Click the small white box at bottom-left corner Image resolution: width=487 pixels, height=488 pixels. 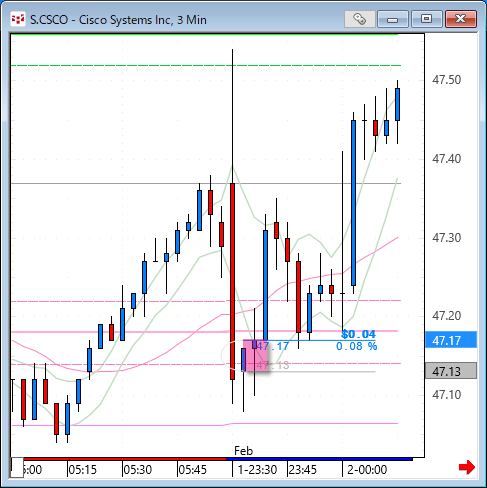pos(17,468)
